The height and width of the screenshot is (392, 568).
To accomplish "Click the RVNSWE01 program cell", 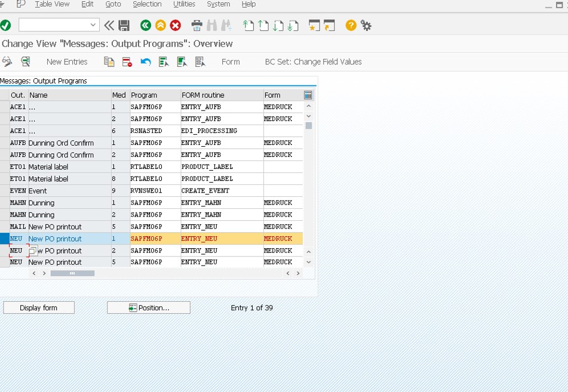I will click(x=155, y=191).
